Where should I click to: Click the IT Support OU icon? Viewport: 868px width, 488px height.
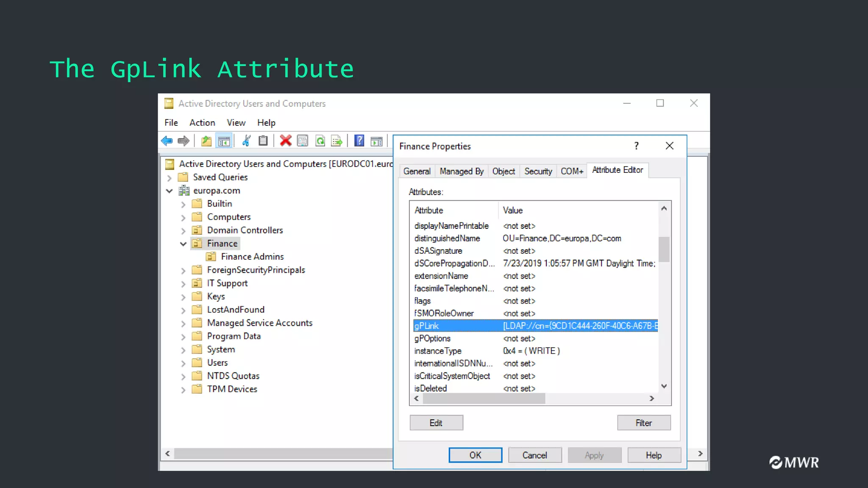(197, 283)
